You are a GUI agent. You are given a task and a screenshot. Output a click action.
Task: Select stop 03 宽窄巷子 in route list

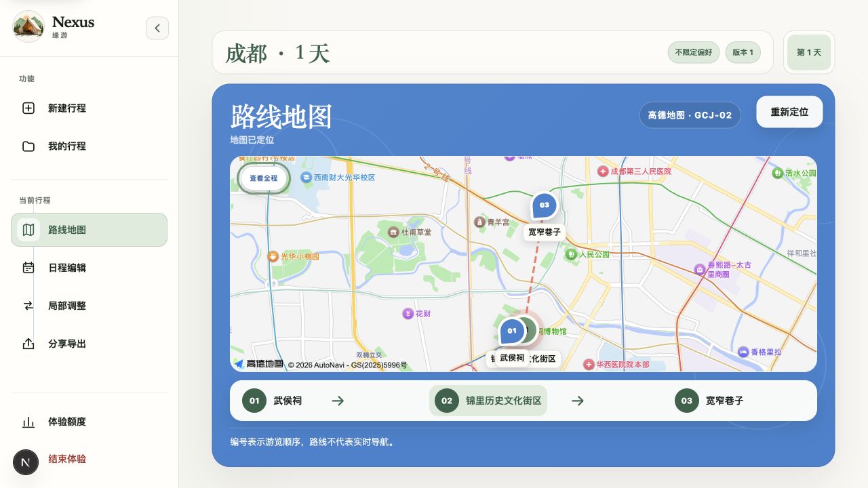(709, 401)
